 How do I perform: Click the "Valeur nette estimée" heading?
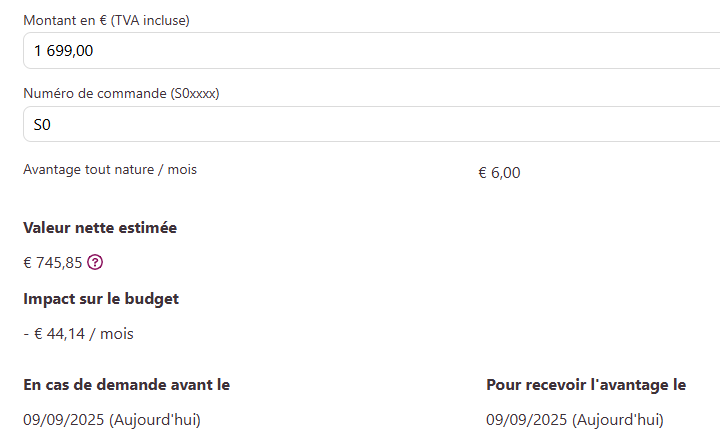pos(100,228)
